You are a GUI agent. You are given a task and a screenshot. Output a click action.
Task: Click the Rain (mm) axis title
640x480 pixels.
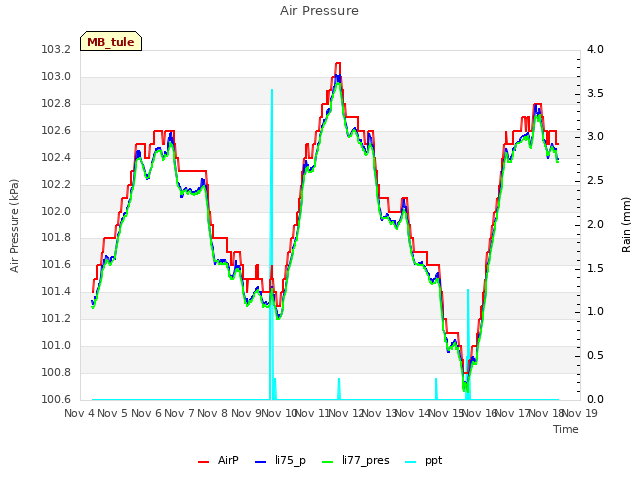point(626,225)
